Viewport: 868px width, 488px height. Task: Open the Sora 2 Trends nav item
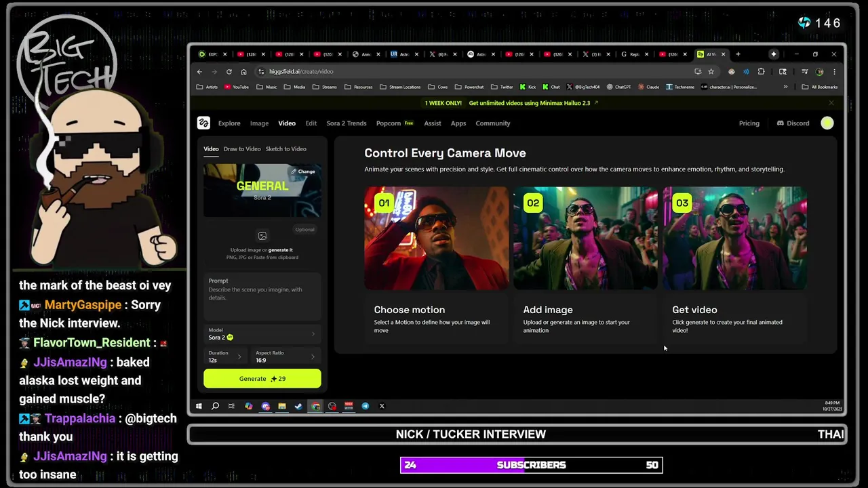(x=346, y=123)
